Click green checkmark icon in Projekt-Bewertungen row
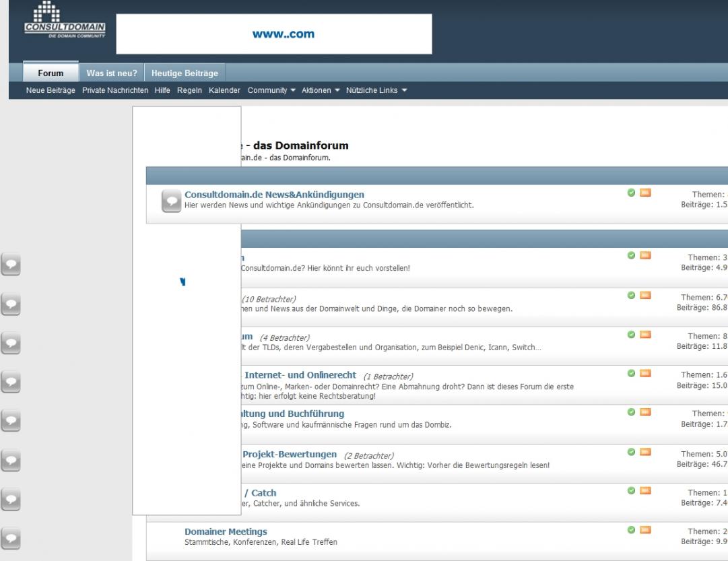The height and width of the screenshot is (561, 728). pos(631,453)
